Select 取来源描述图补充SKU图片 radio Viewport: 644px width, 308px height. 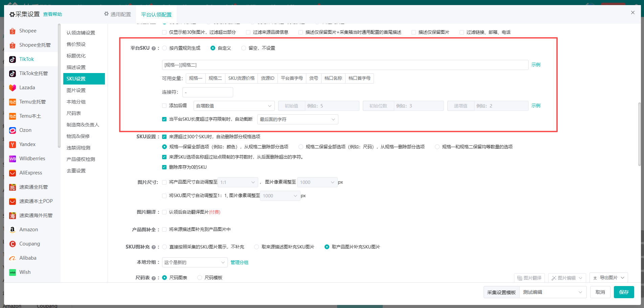coord(257,247)
